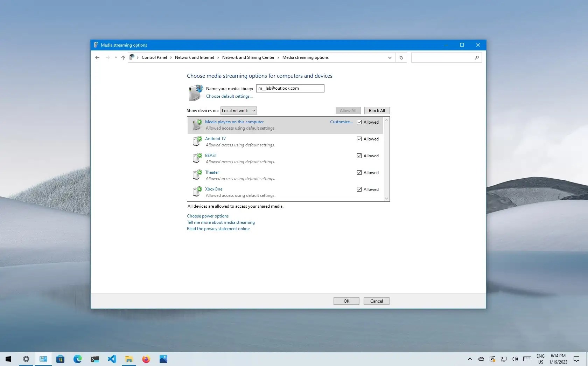
Task: Click the network location icon in the address bar
Action: 133,57
